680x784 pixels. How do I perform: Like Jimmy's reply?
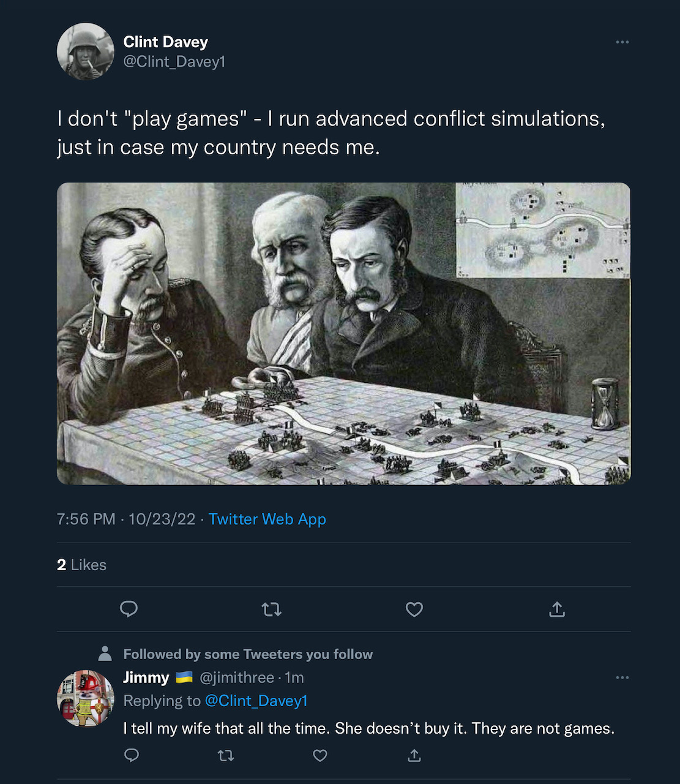click(x=320, y=755)
